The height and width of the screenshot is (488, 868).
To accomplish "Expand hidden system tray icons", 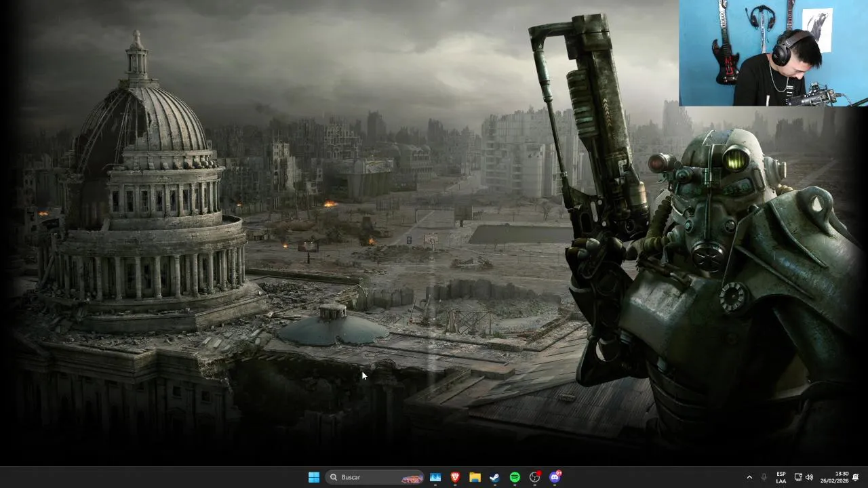I will click(x=749, y=477).
